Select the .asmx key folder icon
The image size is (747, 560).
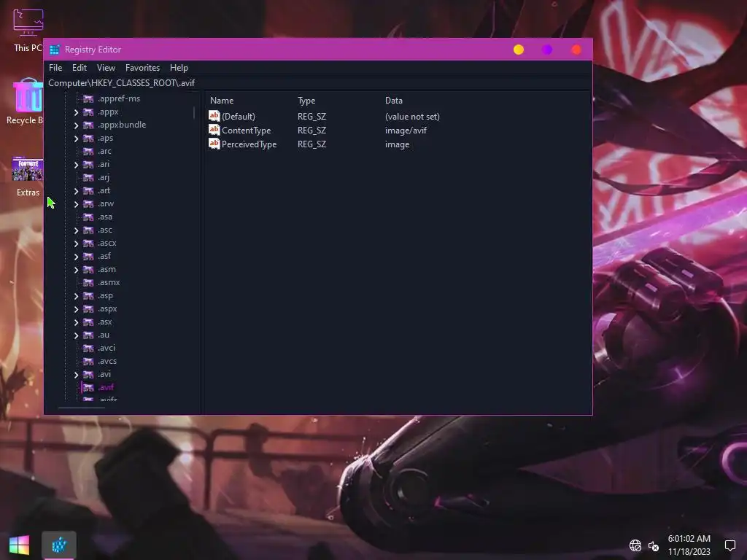pos(88,283)
